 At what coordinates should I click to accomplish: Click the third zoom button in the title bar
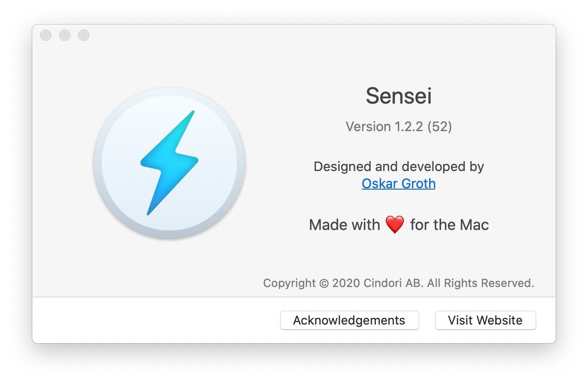tap(84, 35)
